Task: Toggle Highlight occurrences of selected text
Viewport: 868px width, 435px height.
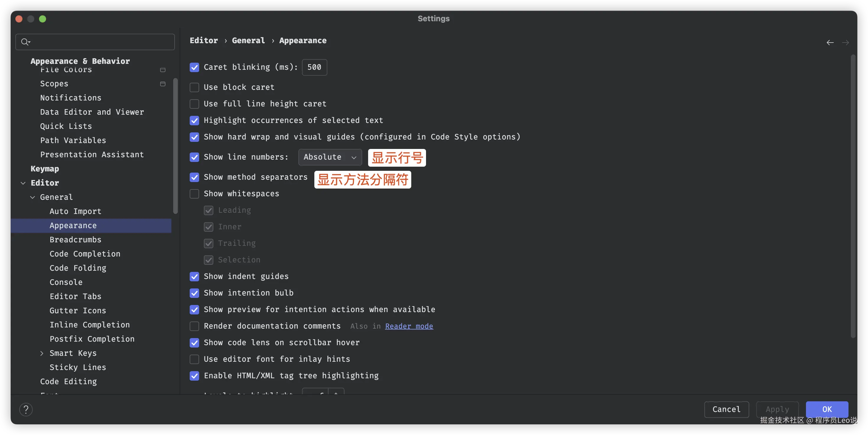Action: pos(194,121)
